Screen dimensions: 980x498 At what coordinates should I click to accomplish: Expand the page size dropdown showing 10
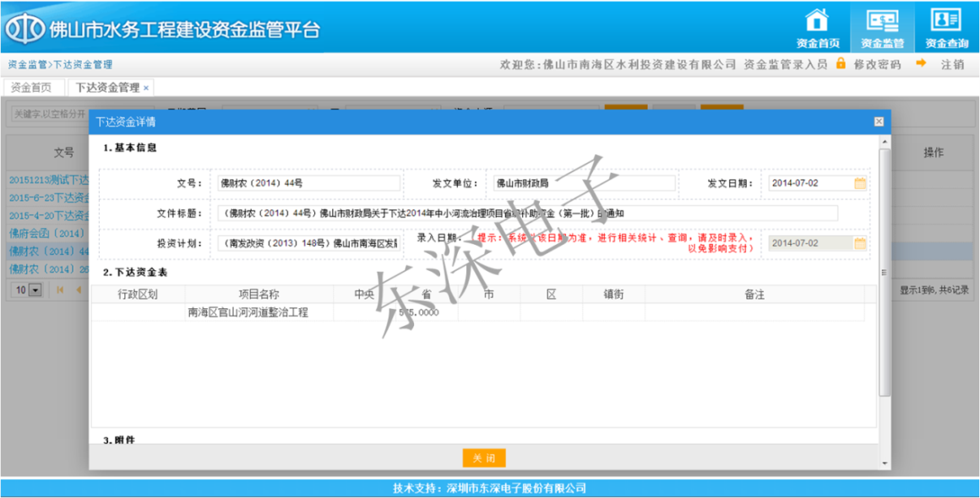pos(35,290)
